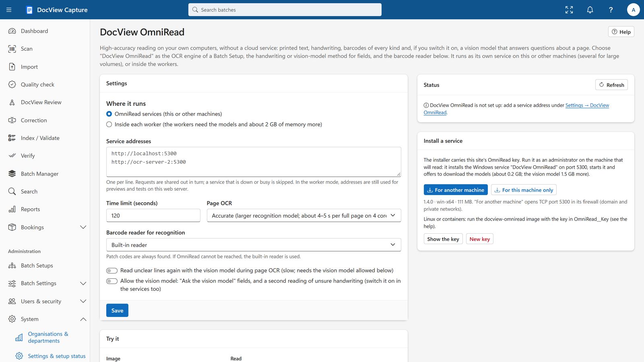This screenshot has width=644, height=362.
Task: Expand the Batch Settings section
Action: pyautogui.click(x=83, y=283)
